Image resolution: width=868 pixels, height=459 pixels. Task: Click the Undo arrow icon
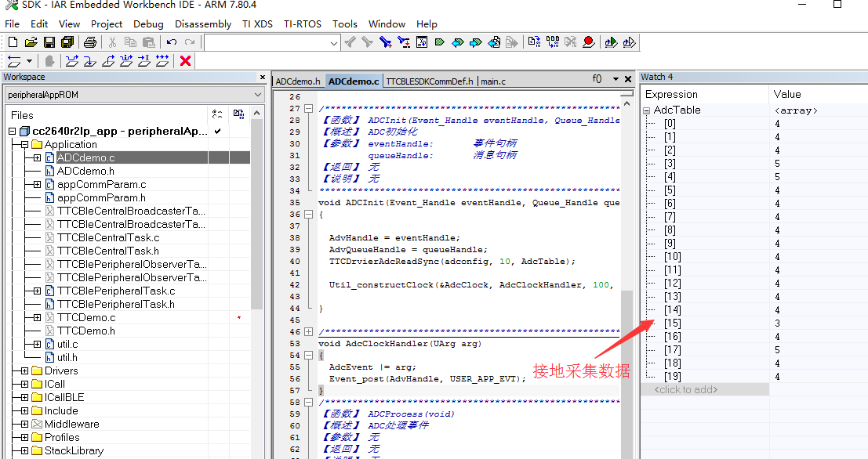(x=172, y=42)
